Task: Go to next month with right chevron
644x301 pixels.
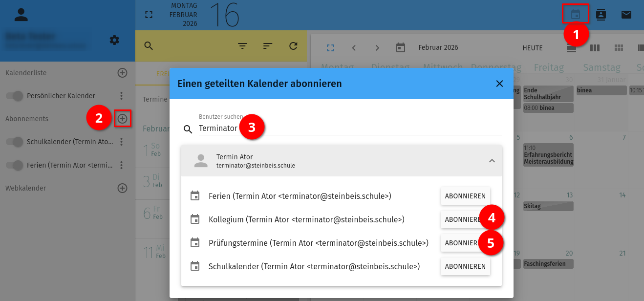Action: 377,48
